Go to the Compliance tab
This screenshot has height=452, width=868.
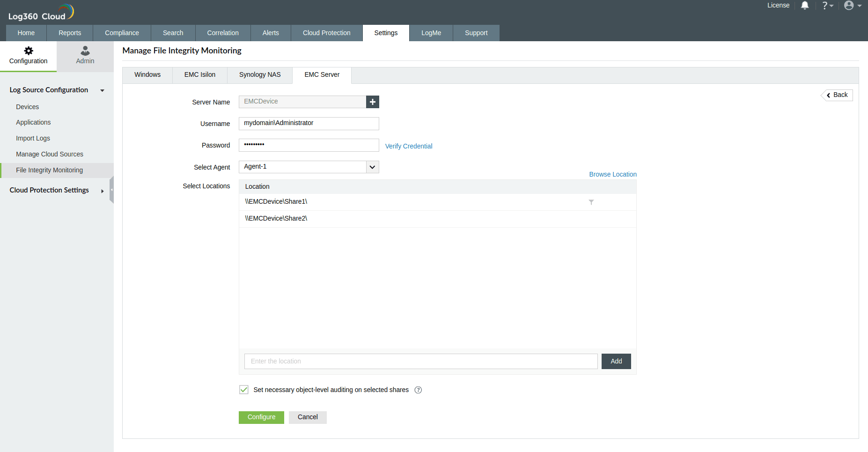click(122, 33)
